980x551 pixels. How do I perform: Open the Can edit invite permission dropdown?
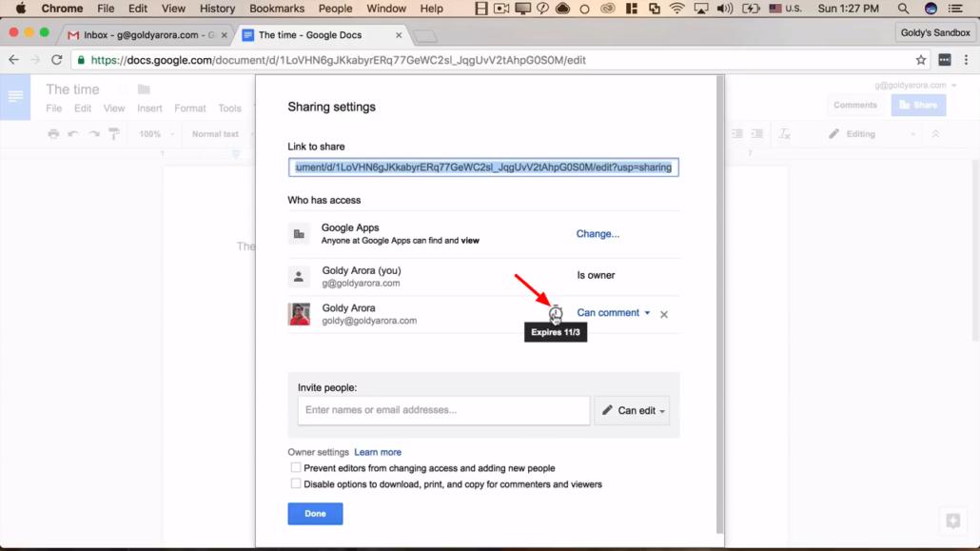click(x=632, y=410)
